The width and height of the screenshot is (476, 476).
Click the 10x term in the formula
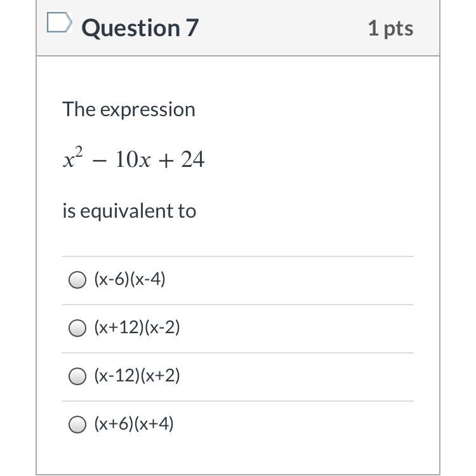(x=133, y=159)
